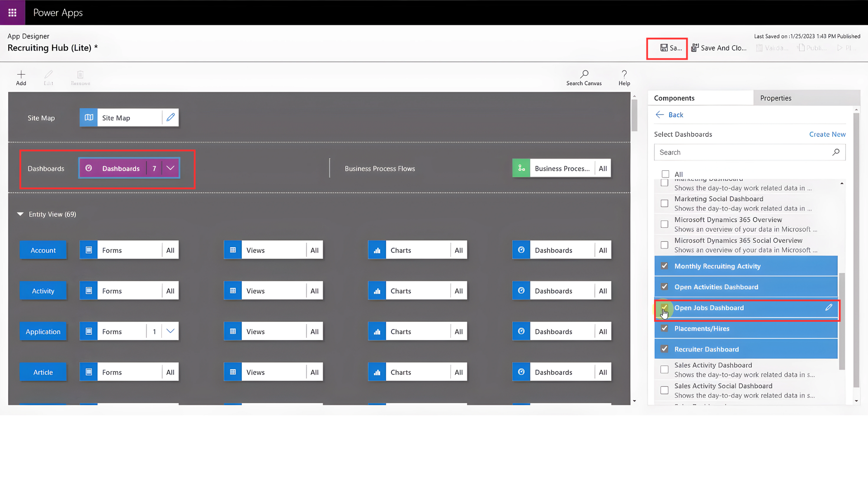
Task: Collapse the Entity View (69) section
Action: click(20, 214)
